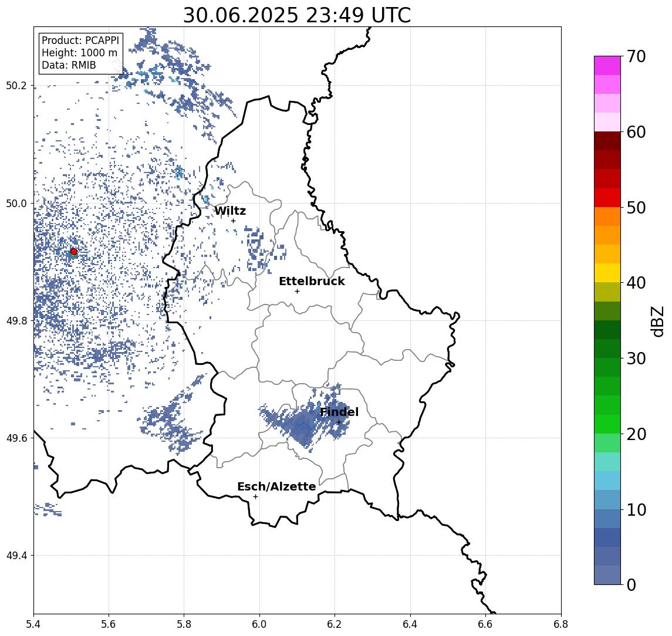
Task: Click the 6.6 longitude tick label
Action: coord(485,624)
